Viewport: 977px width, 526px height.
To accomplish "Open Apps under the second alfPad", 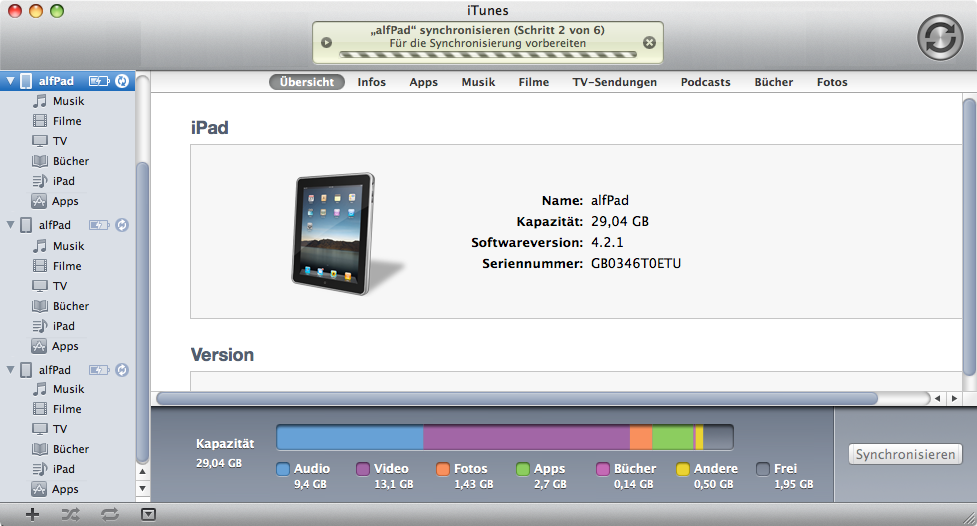I will [55, 346].
